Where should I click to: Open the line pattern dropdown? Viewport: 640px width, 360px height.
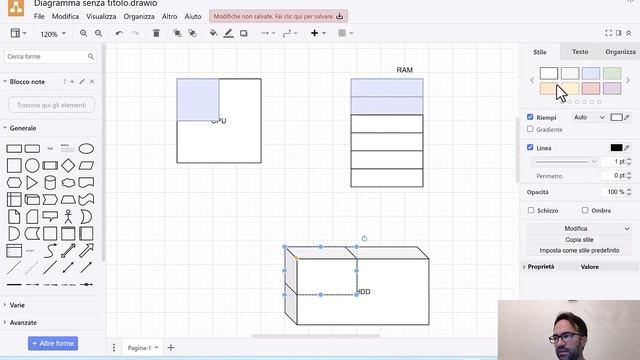pos(565,162)
